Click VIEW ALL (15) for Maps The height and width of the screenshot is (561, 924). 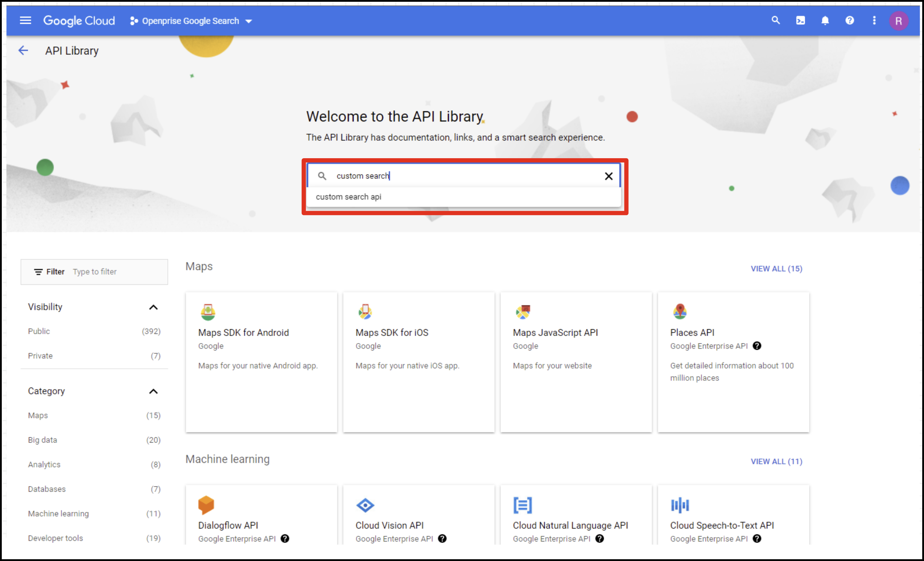(x=776, y=269)
